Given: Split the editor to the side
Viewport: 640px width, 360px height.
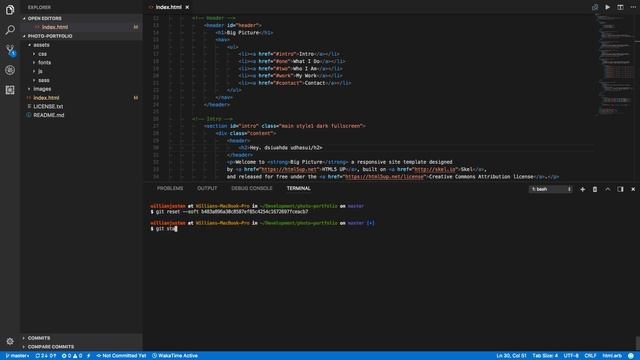Looking at the screenshot, I should pos(620,7).
